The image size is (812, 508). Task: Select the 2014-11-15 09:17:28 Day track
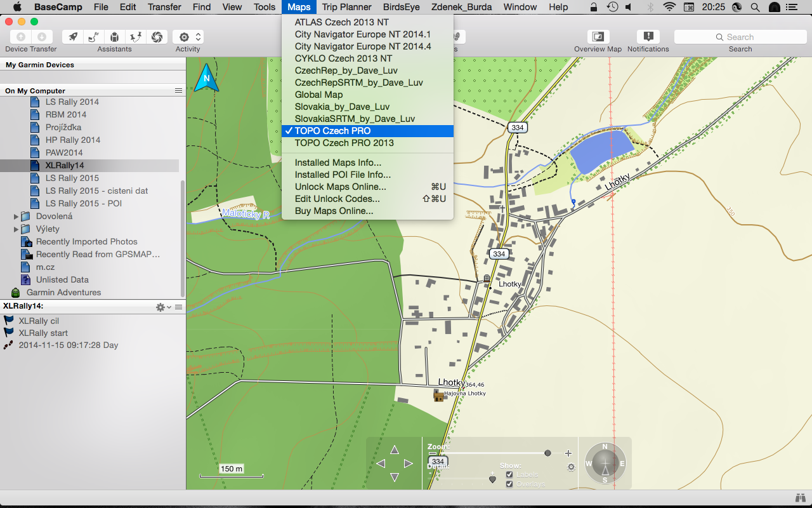click(x=69, y=345)
